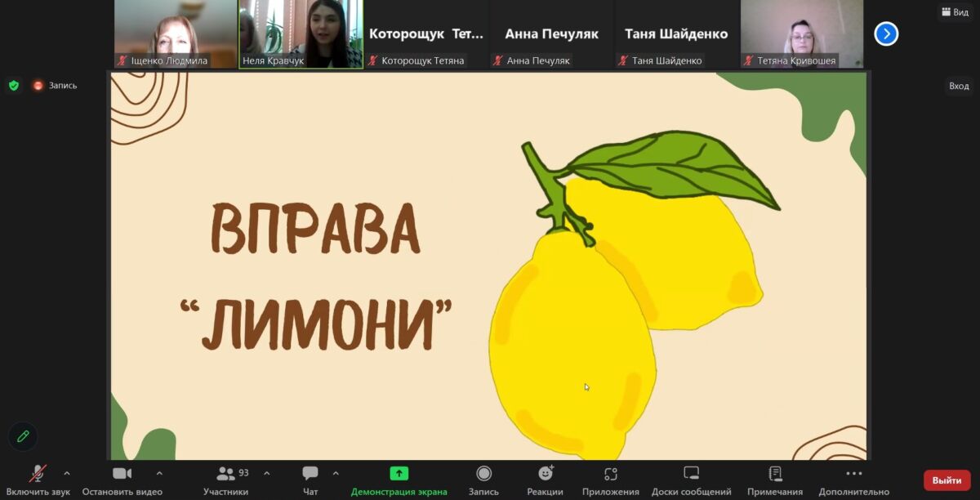980x500 pixels.
Task: Expand the arrow next to Участники
Action: 266,473
